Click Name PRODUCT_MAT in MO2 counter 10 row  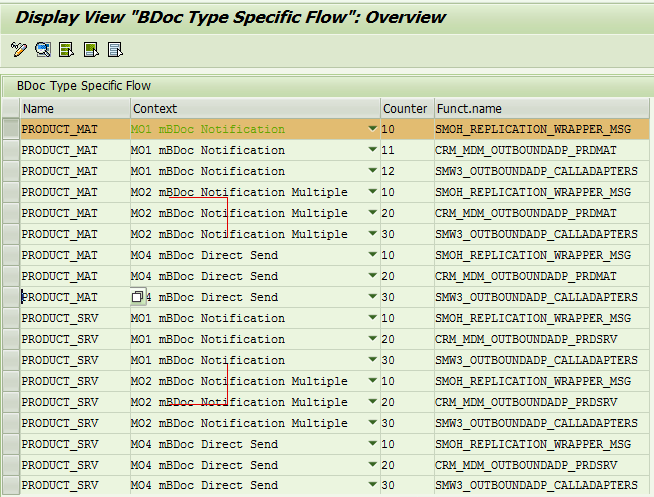(x=59, y=192)
